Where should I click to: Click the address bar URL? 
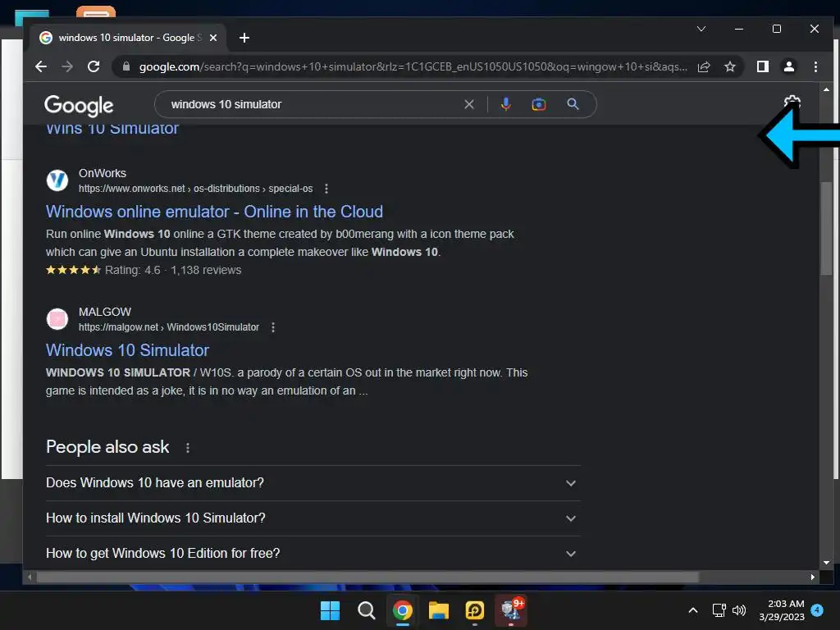click(413, 66)
